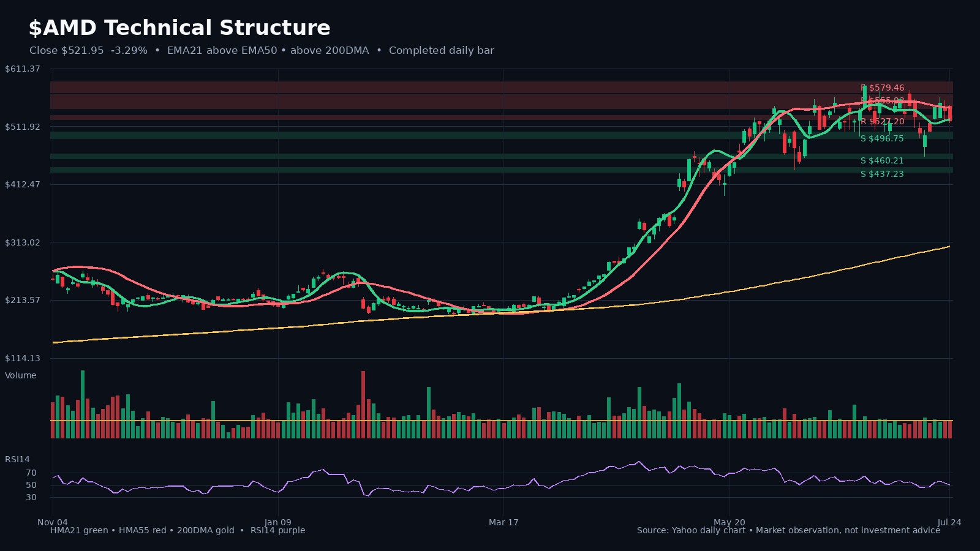Select the "$611.37" price axis label
This screenshot has width=980, height=551.
pos(23,69)
